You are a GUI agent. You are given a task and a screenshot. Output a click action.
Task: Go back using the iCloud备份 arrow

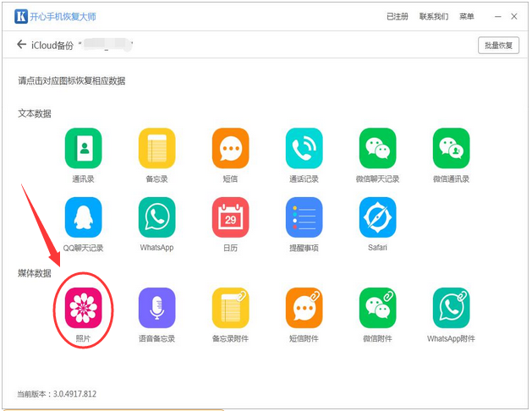[21, 45]
